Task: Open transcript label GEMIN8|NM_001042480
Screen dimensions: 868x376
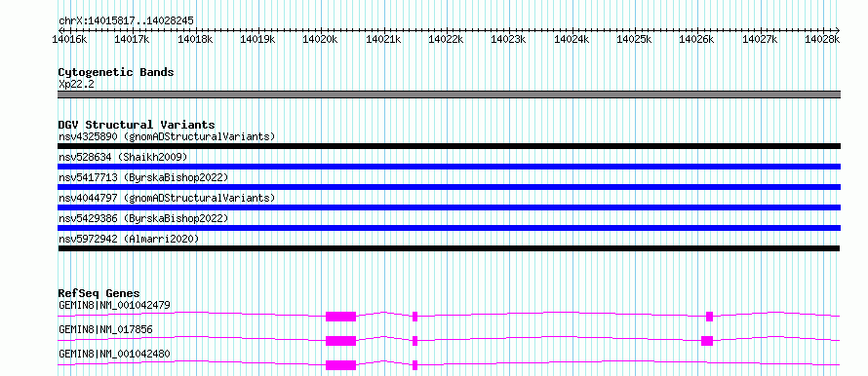Action: [114, 354]
